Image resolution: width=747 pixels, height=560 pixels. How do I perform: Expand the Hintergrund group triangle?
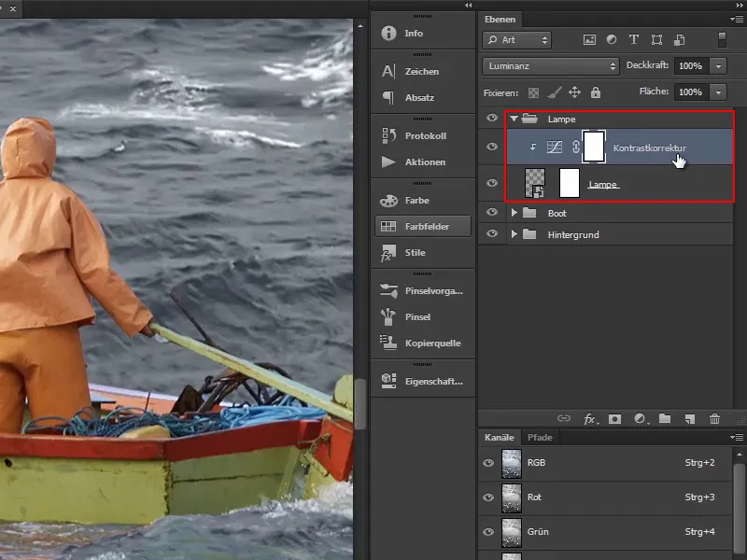[x=514, y=234]
